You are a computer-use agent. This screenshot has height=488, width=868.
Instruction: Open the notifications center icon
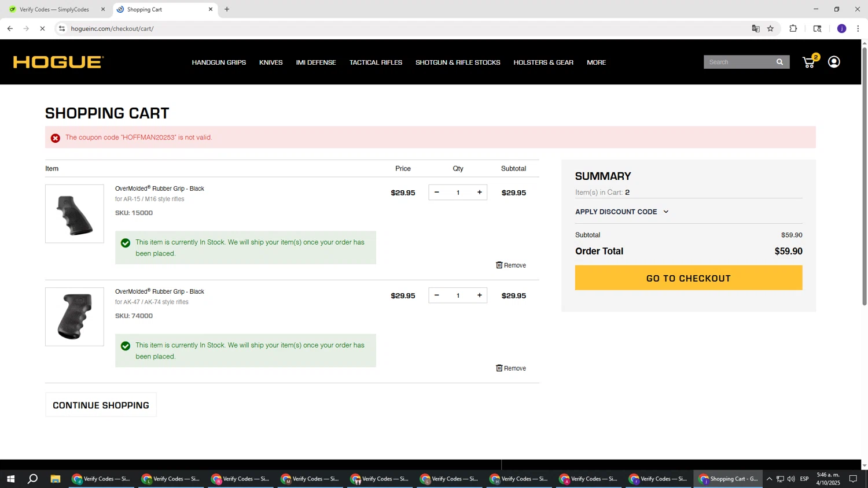click(853, 479)
